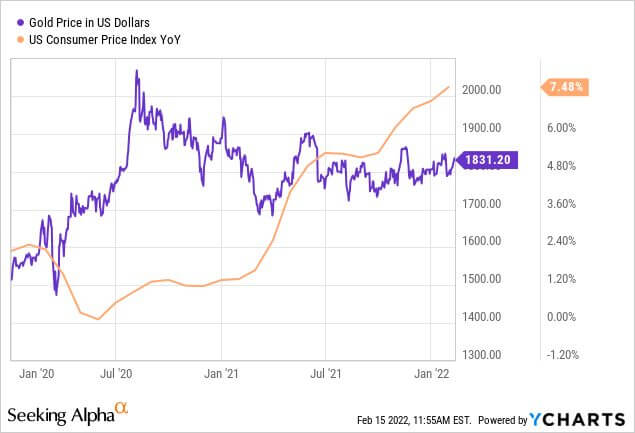Image resolution: width=635 pixels, height=433 pixels.
Task: Click the 1300.00 gold price axis label
Action: point(482,355)
